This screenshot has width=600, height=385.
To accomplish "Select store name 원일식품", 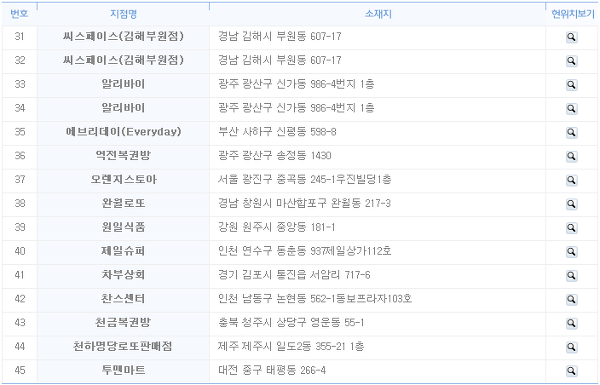I will point(123,227).
